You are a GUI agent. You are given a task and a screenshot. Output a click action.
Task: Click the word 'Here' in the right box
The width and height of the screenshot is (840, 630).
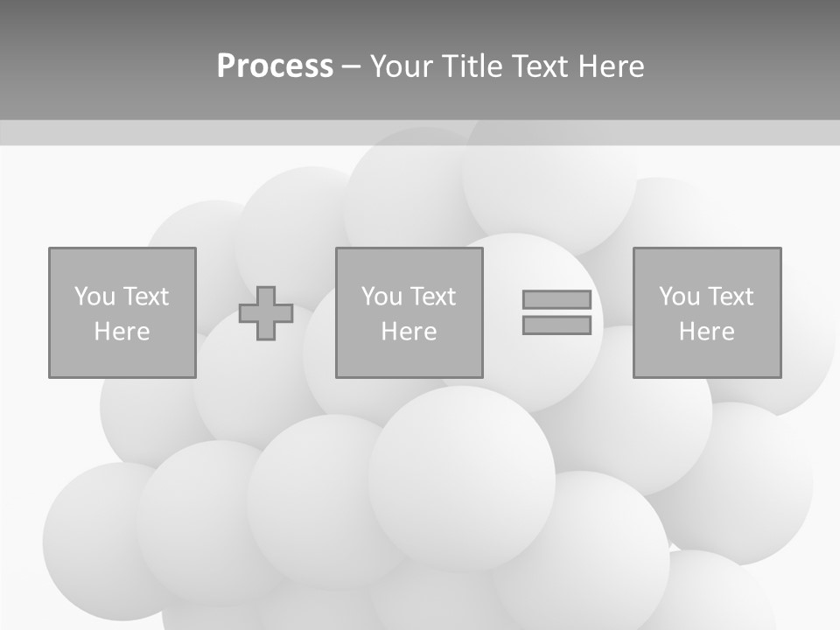coord(706,332)
